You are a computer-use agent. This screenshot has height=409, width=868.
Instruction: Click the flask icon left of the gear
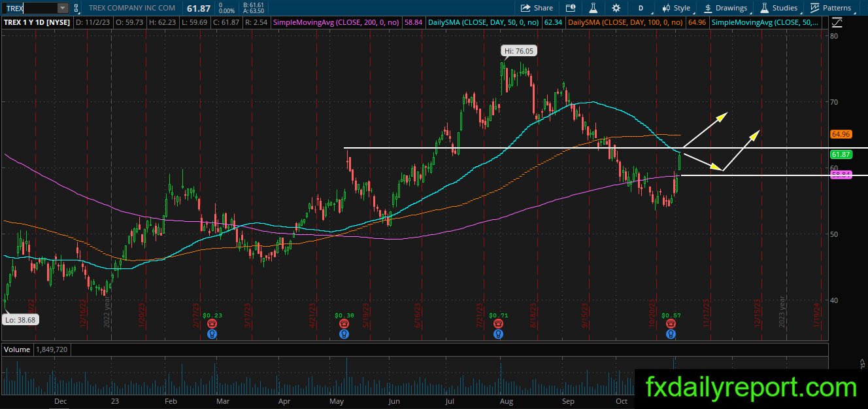click(x=593, y=8)
